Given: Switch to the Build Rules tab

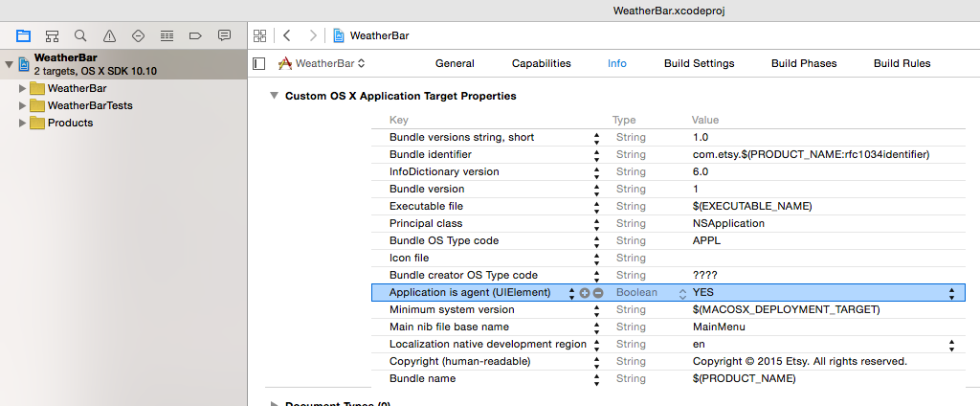Looking at the screenshot, I should coord(902,63).
